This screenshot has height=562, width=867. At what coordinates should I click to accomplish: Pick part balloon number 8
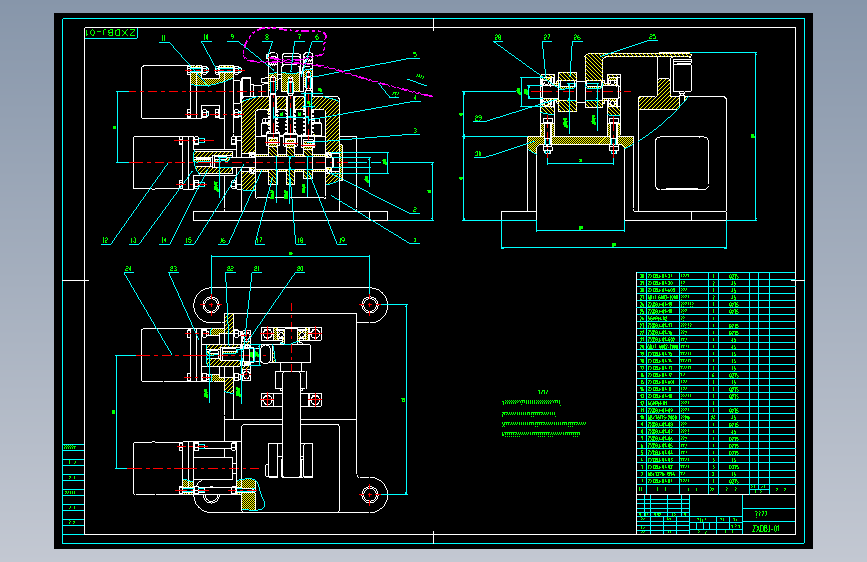click(x=267, y=37)
